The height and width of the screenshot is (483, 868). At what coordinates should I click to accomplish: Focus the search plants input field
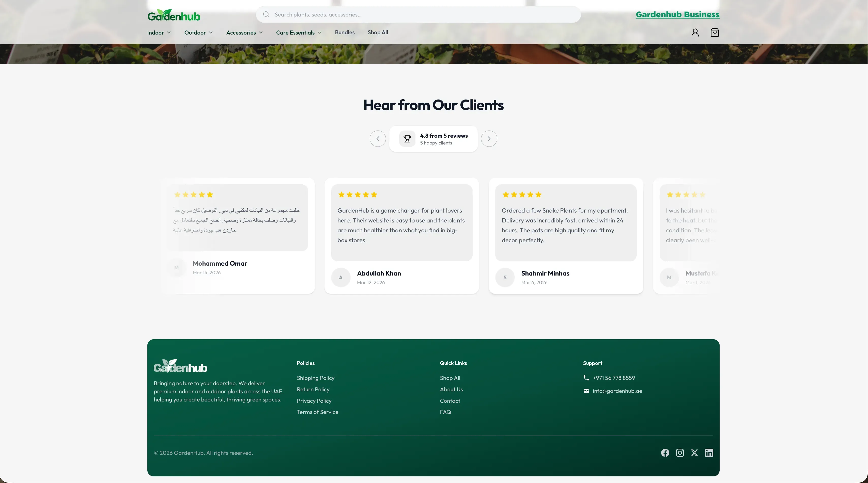pyautogui.click(x=418, y=14)
